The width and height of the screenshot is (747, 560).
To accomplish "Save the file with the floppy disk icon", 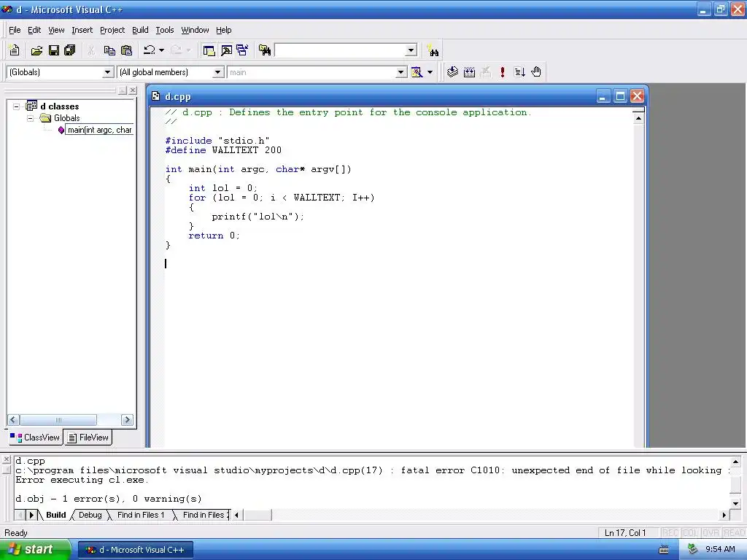I will tap(54, 50).
